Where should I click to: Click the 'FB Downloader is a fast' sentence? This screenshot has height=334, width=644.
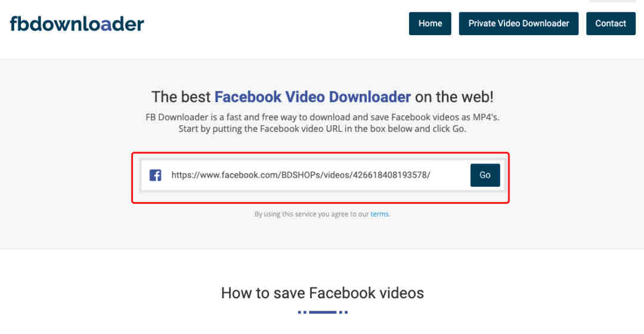click(322, 117)
